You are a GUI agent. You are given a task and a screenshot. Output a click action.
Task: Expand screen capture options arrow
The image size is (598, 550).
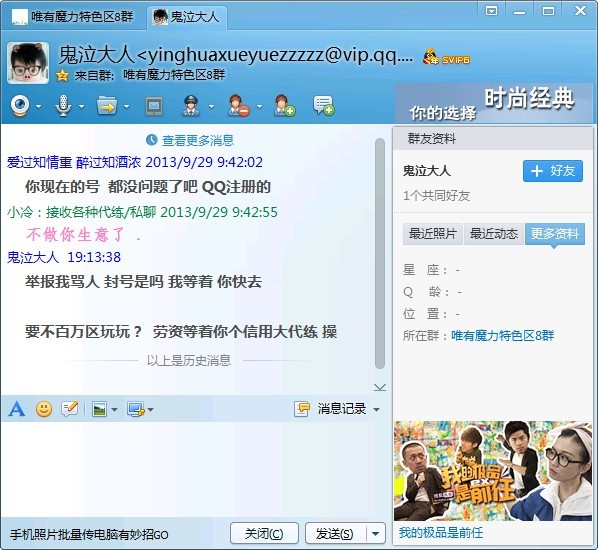click(x=150, y=410)
